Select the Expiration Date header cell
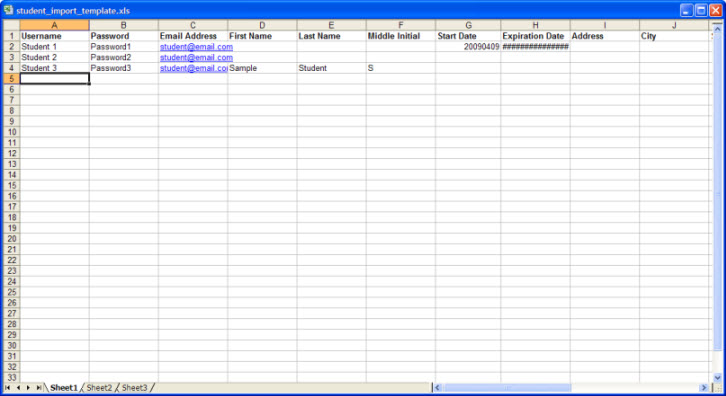Screen dimensions: 726x396 535,36
